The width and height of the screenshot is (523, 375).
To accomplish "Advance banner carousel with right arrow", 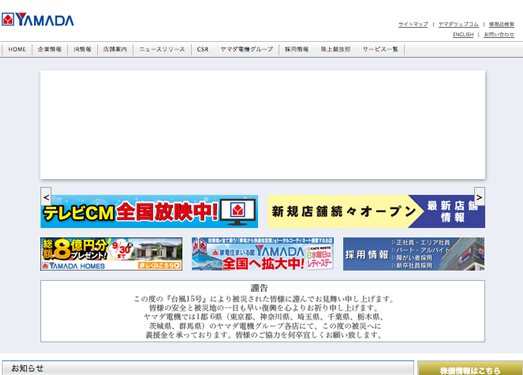I will click(479, 197).
